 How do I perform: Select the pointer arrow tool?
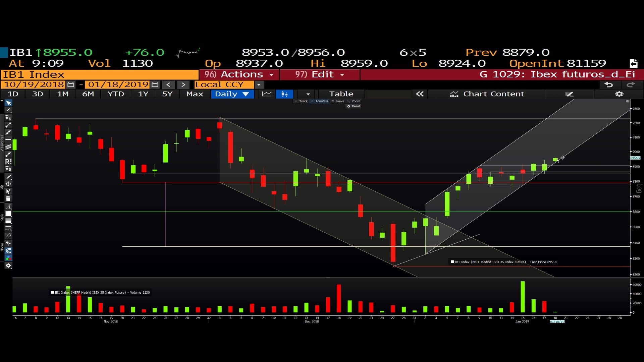pyautogui.click(x=8, y=103)
